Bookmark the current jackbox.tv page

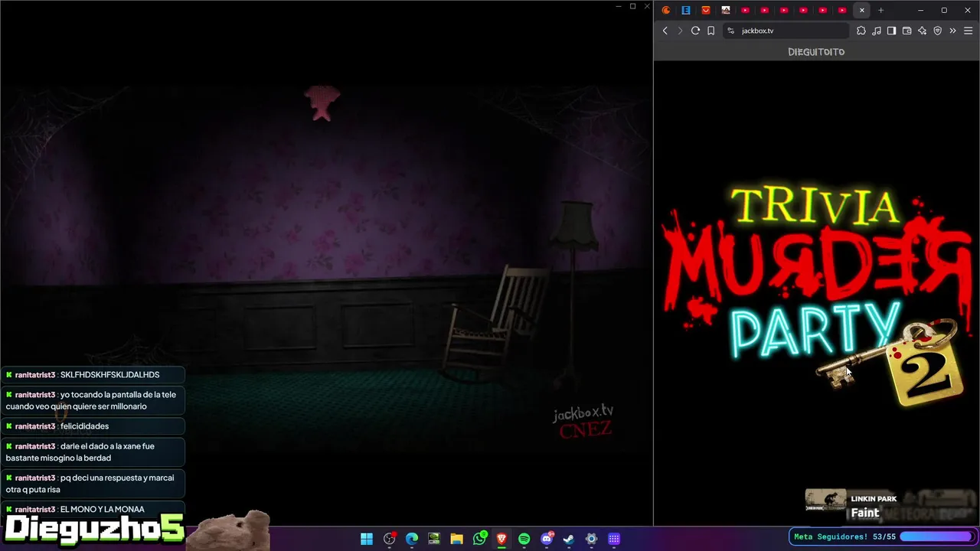tap(711, 31)
